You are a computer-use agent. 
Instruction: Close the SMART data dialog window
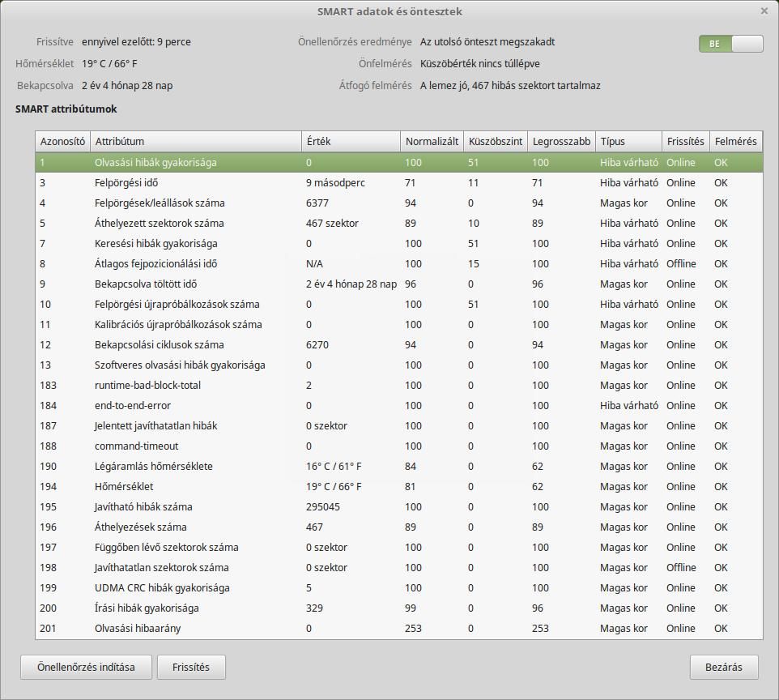pos(764,11)
